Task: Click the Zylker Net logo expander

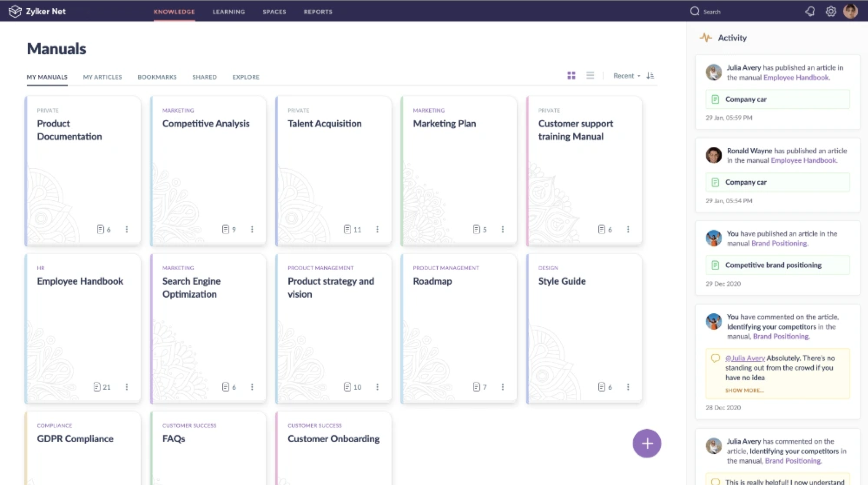Action: click(16, 11)
